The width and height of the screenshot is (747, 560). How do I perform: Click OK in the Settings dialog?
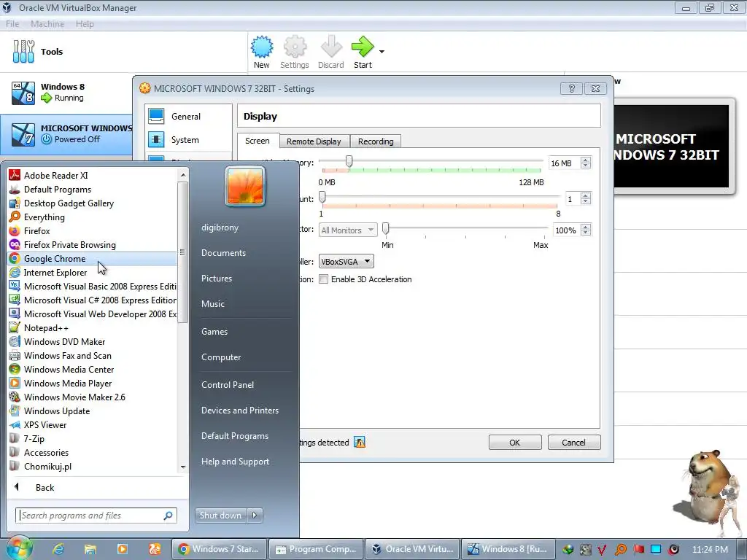(x=515, y=443)
